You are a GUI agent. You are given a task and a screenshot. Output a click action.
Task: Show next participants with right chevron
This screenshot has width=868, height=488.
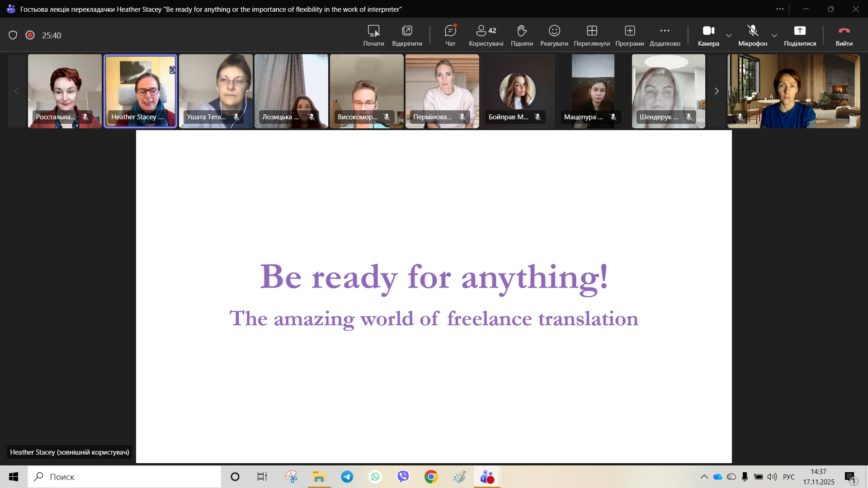716,91
